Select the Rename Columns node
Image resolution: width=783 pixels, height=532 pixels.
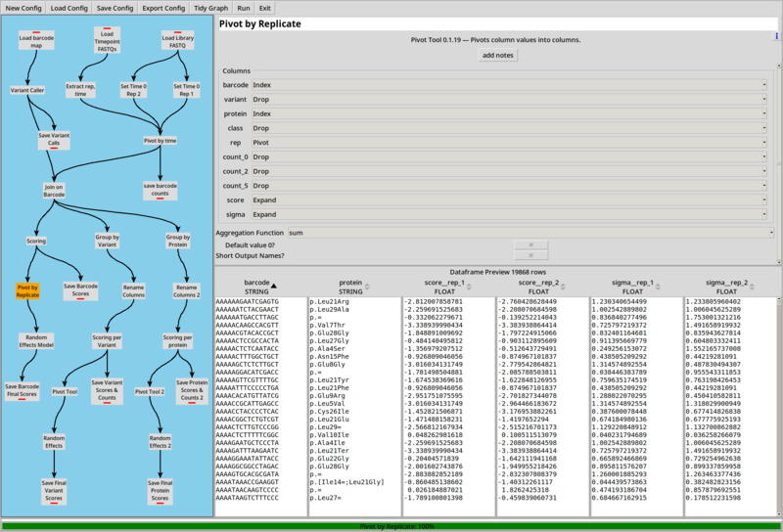click(133, 291)
